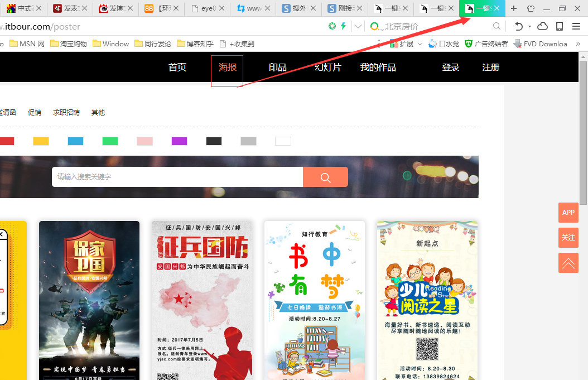Select the 促销 category filter

click(34, 112)
